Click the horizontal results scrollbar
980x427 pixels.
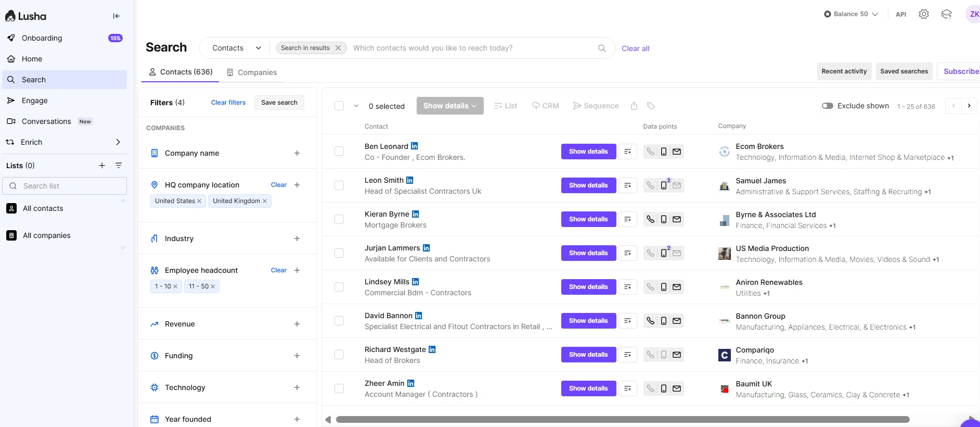pos(622,419)
